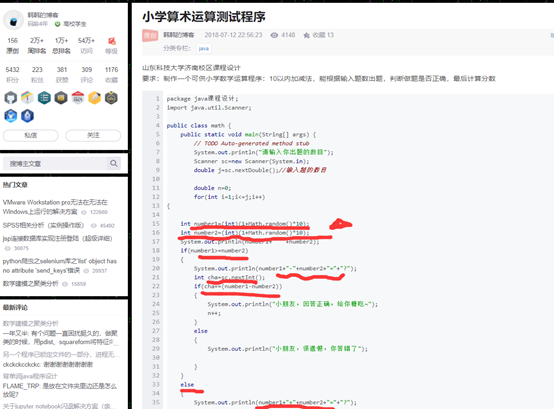Click the star favorite icon beside 收藏 13

pyautogui.click(x=307, y=35)
